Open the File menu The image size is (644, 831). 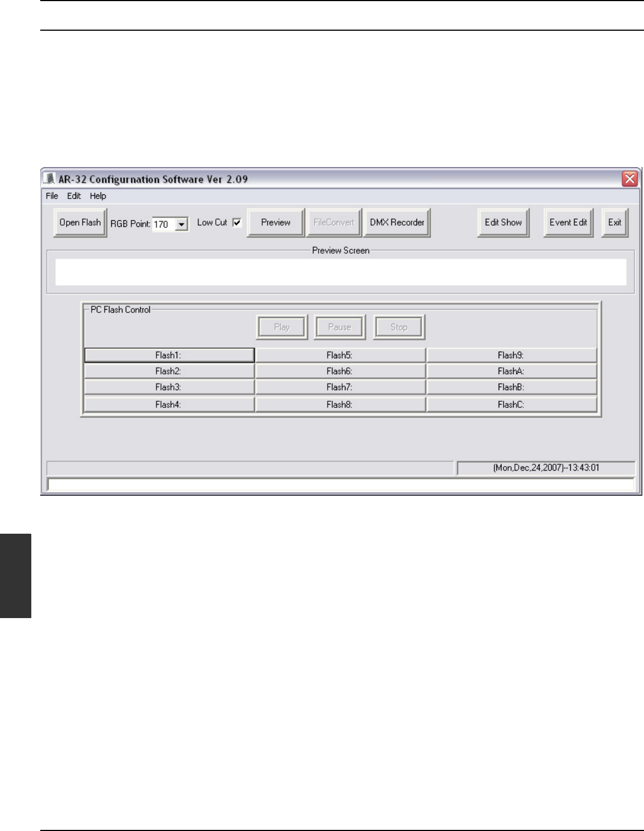[52, 196]
